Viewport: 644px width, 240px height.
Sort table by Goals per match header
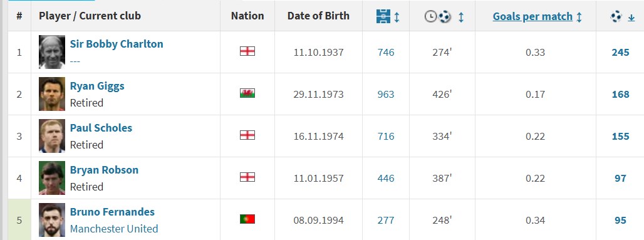532,16
